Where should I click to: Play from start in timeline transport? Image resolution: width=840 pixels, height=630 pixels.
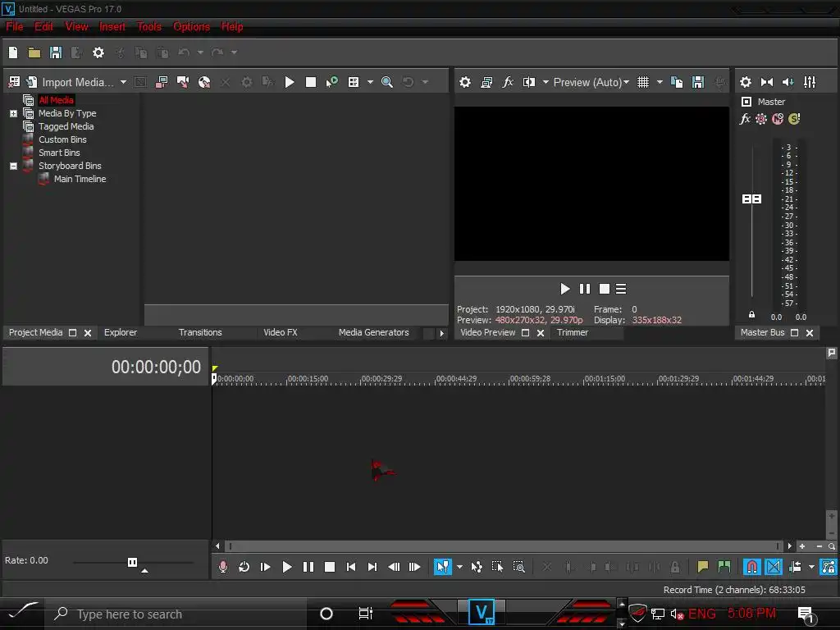point(265,567)
